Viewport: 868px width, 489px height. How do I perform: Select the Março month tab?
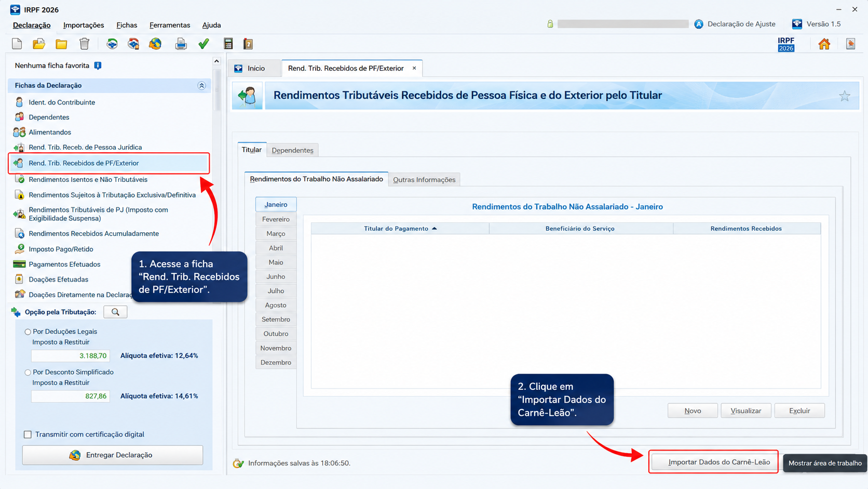(x=276, y=234)
